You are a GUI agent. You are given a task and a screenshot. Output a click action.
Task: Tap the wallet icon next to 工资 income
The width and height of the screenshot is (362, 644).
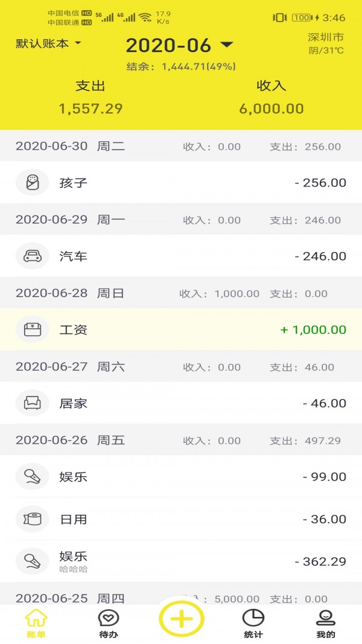32,330
